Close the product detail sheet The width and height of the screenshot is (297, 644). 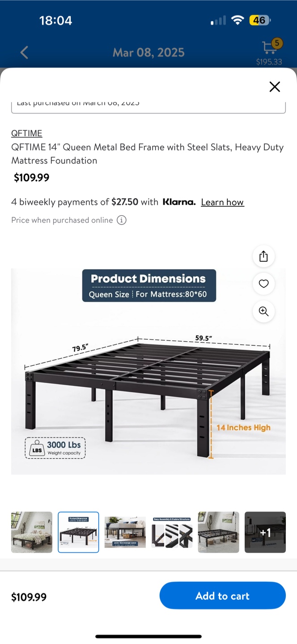[x=275, y=87]
